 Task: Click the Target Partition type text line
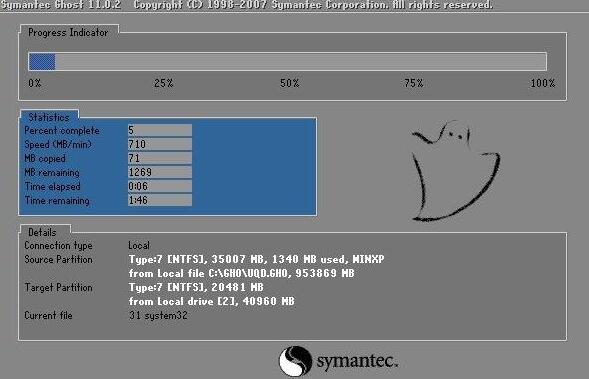pyautogui.click(x=196, y=287)
